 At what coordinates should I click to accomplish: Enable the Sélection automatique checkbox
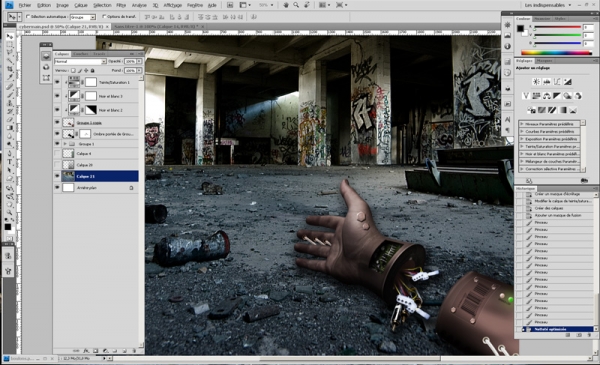[x=28, y=17]
